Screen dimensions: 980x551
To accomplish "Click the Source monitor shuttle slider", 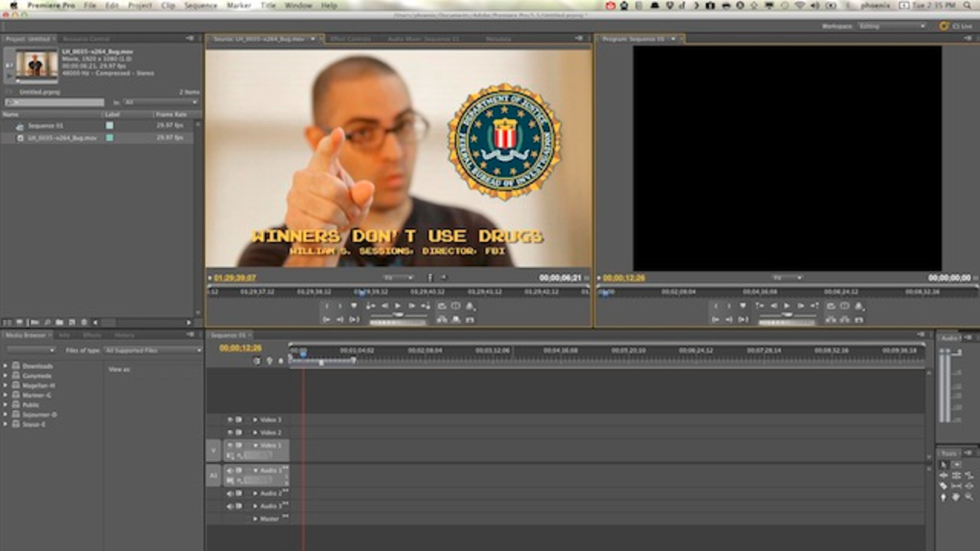I will click(x=398, y=315).
